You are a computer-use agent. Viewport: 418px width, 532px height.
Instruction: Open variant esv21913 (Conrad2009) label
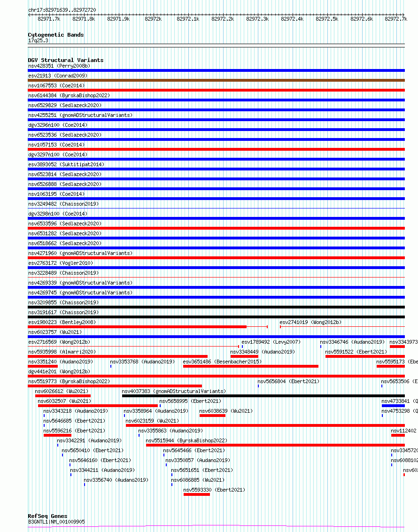pyautogui.click(x=58, y=76)
